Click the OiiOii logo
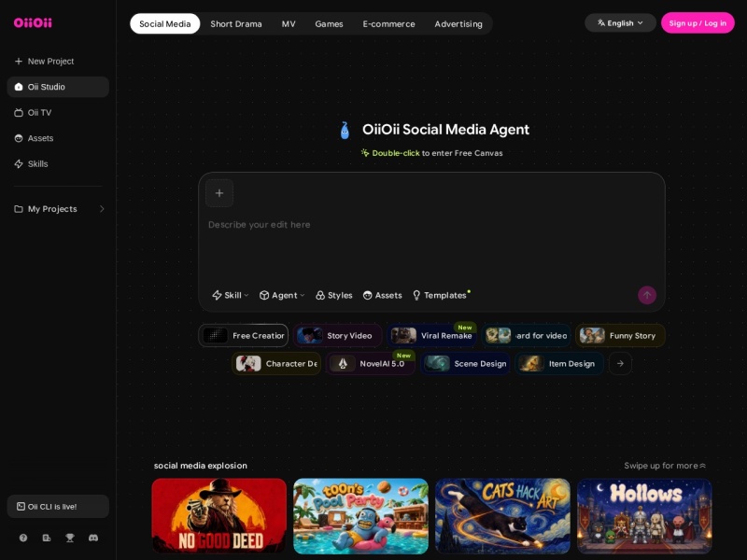747x560 pixels. coord(33,22)
